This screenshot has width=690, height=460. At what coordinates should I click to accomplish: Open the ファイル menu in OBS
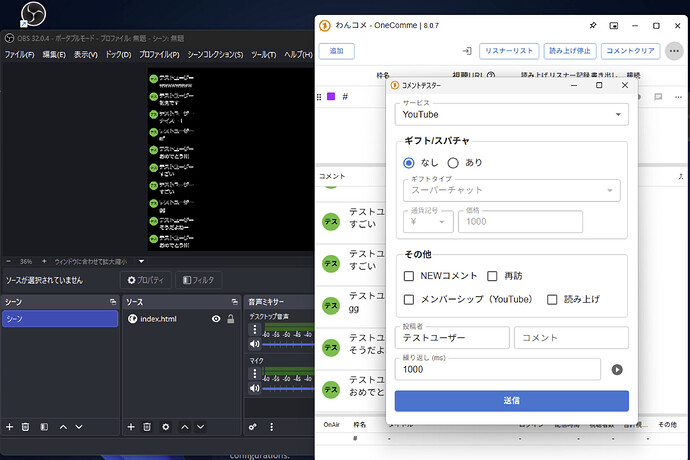[x=20, y=54]
